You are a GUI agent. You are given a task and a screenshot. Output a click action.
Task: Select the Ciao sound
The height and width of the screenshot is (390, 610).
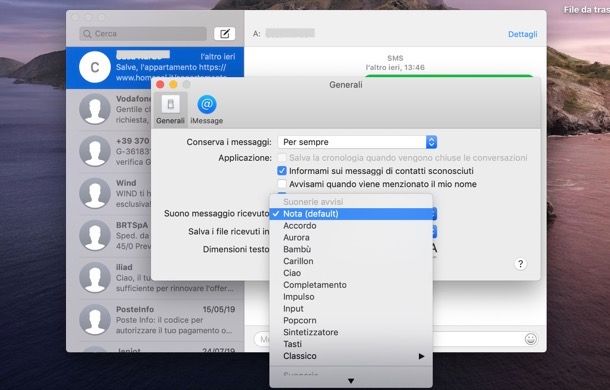tap(351, 273)
